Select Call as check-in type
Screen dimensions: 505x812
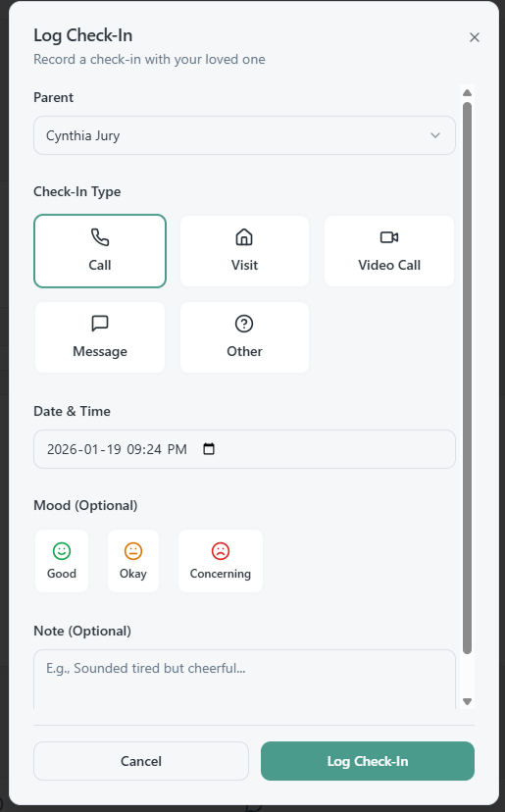point(100,251)
